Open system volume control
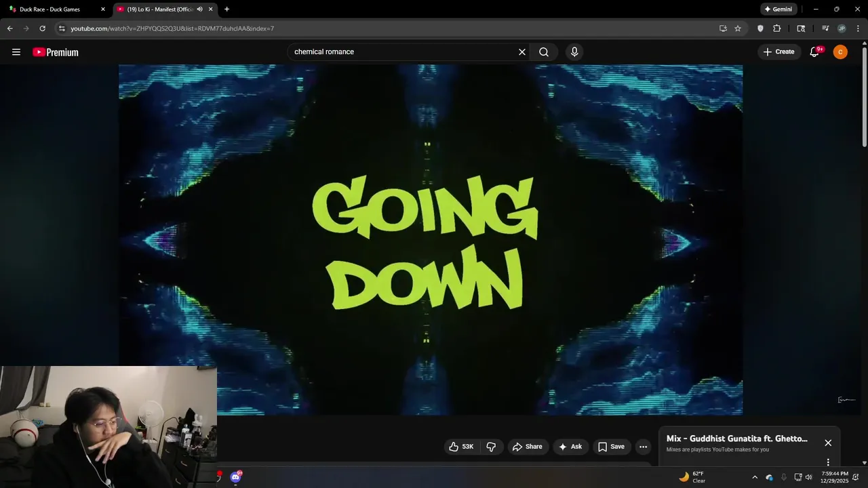 tap(808, 477)
